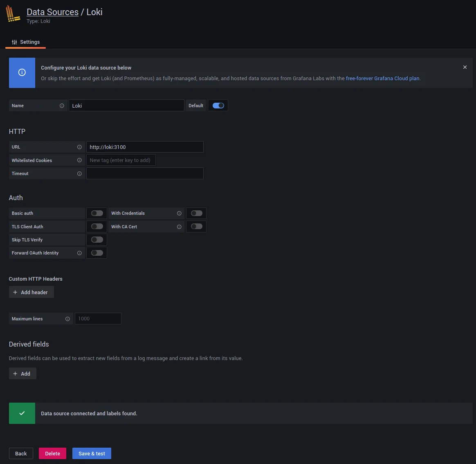Screen dimensions: 476x464
Task: Add a new derived field
Action: coord(22,374)
